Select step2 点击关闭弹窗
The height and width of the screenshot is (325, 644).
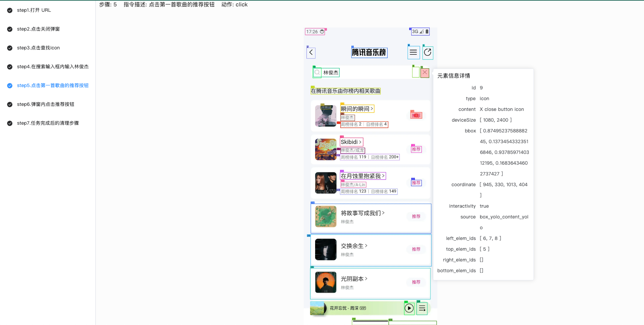click(38, 29)
